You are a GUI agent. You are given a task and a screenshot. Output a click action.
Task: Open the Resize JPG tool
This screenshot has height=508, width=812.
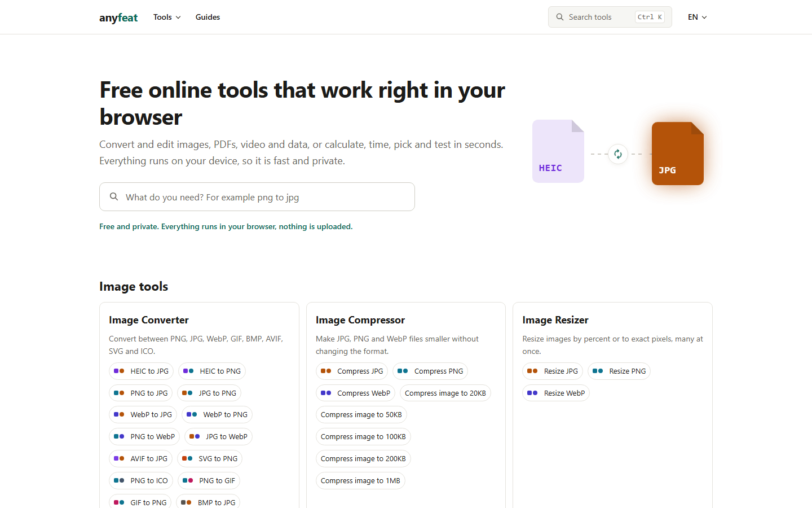[x=553, y=371]
